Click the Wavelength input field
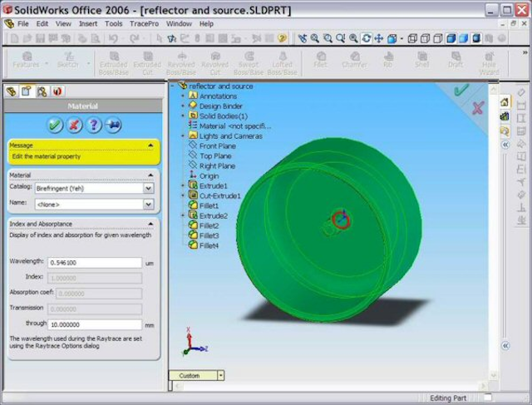 [95, 263]
